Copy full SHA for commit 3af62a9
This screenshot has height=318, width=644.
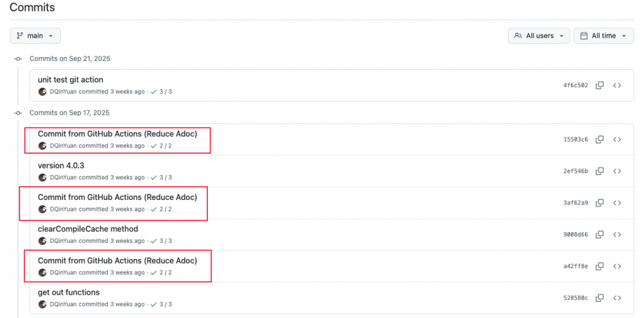[x=600, y=203]
